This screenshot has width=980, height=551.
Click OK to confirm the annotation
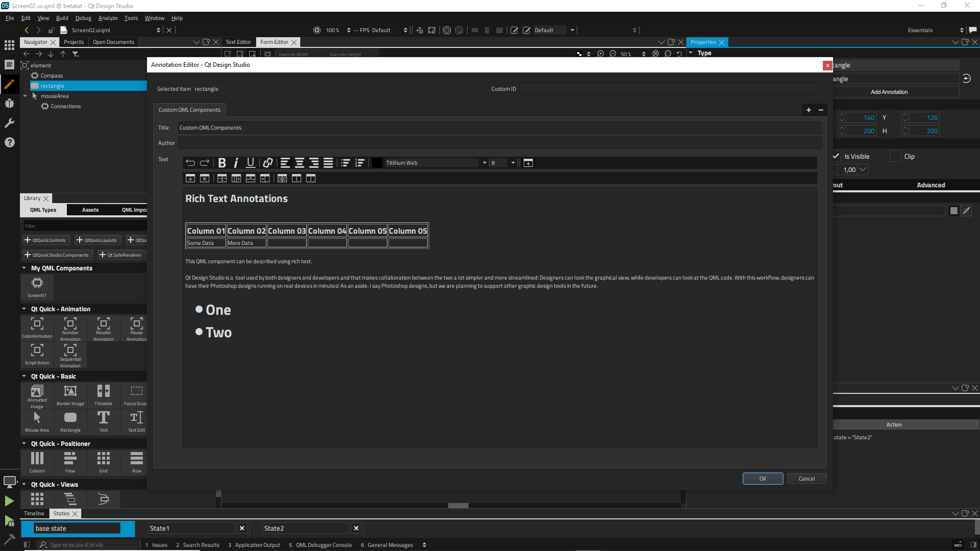click(763, 479)
